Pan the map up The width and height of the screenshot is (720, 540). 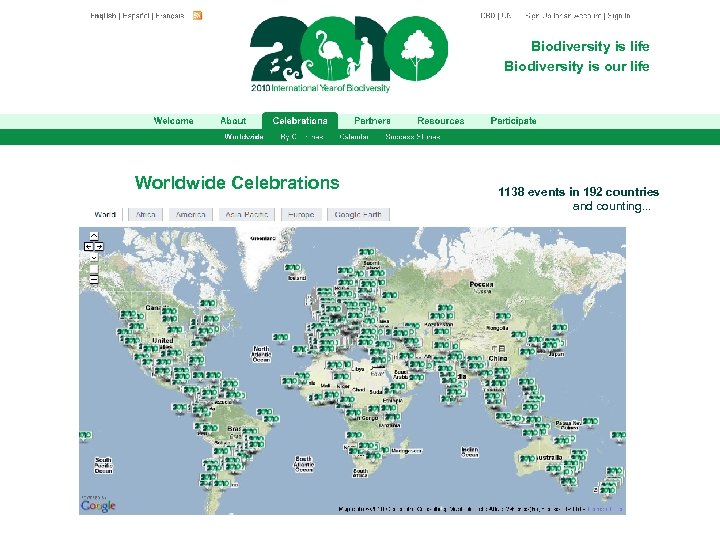pyautogui.click(x=94, y=236)
